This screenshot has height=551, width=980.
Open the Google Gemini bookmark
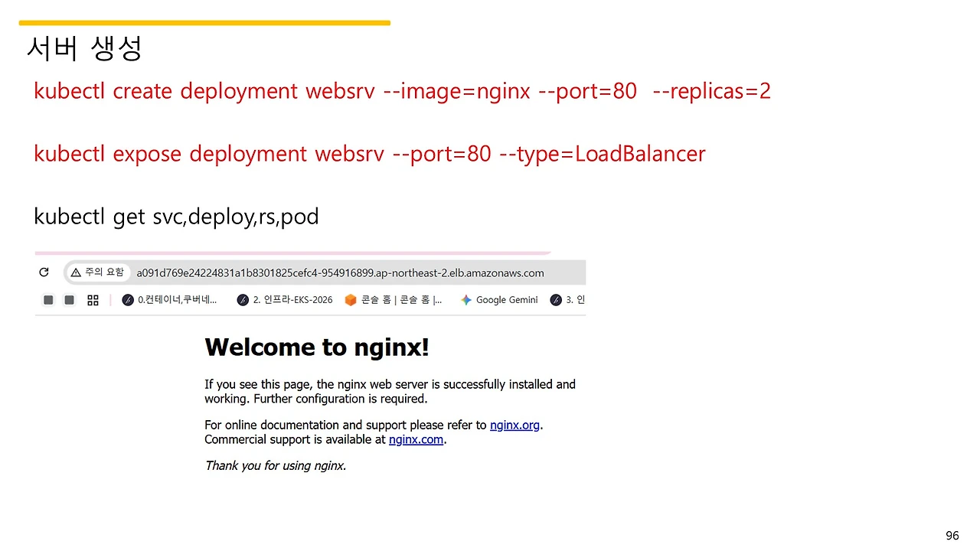coord(499,300)
